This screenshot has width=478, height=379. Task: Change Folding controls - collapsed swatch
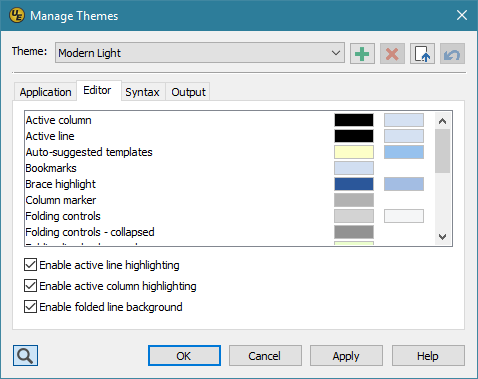(354, 232)
